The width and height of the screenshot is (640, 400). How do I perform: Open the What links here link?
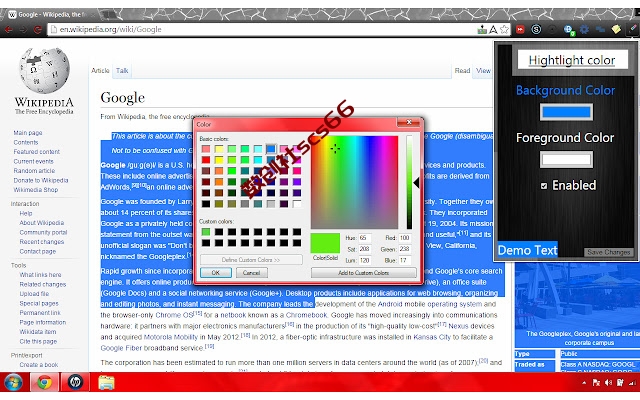tap(40, 275)
